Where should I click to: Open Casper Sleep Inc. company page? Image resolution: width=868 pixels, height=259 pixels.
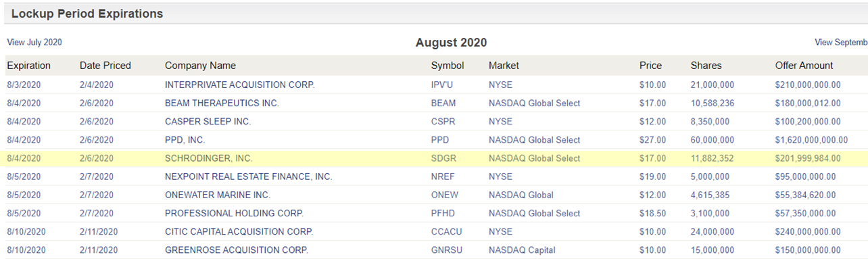coord(208,122)
